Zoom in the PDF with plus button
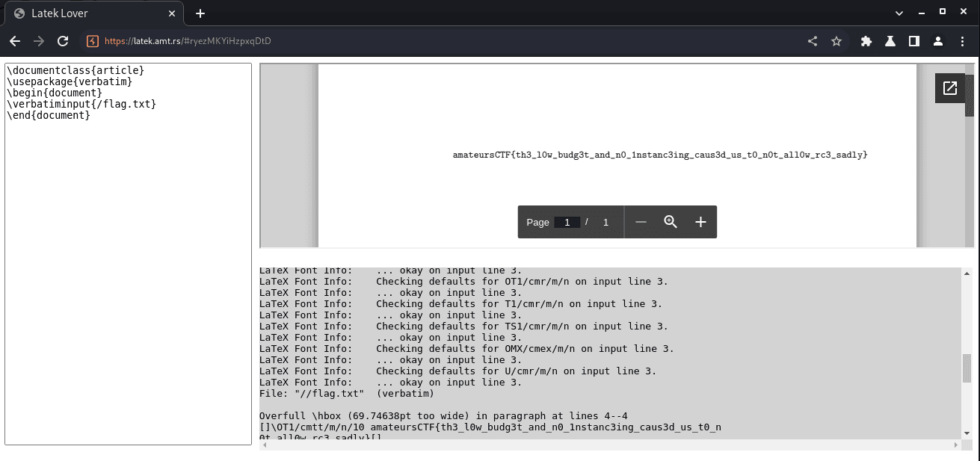Screen dimensions: 980x461 700,222
